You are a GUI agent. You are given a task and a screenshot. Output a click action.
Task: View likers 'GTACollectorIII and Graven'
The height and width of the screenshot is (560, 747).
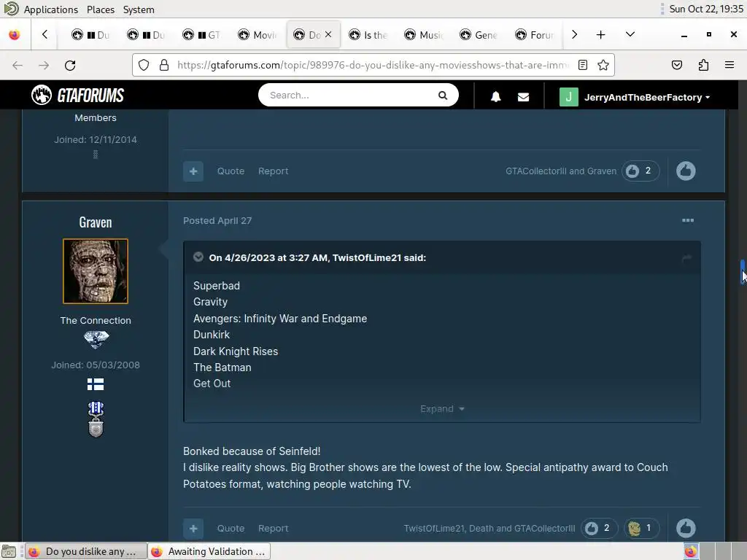click(561, 171)
